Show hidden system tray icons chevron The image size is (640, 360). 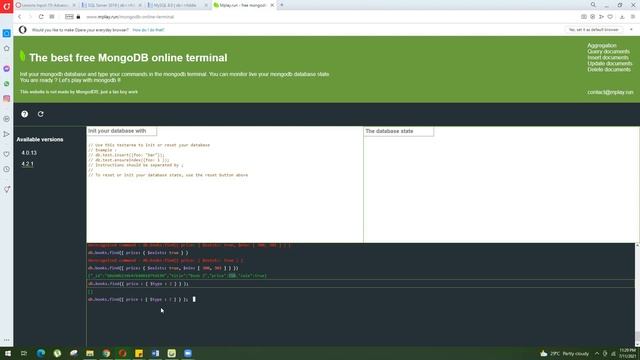click(597, 353)
